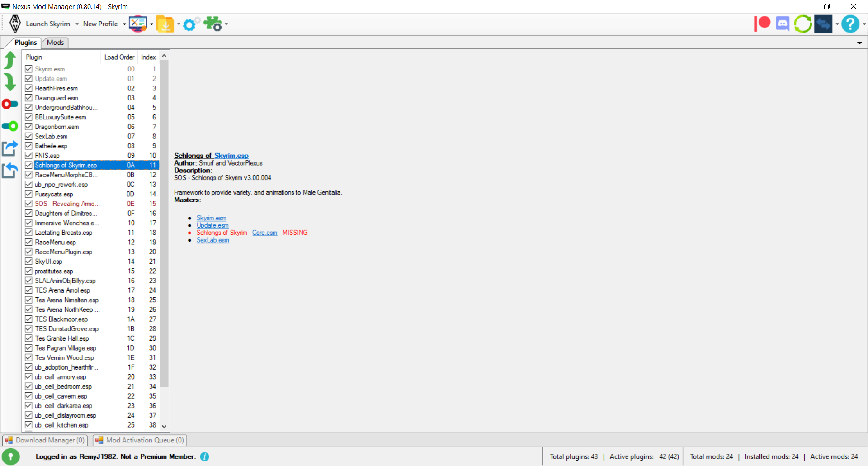Sort by the Index column header

(148, 57)
